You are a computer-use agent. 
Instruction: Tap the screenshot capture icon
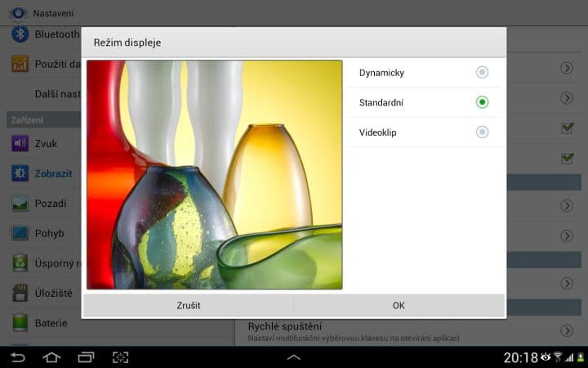[x=120, y=357]
